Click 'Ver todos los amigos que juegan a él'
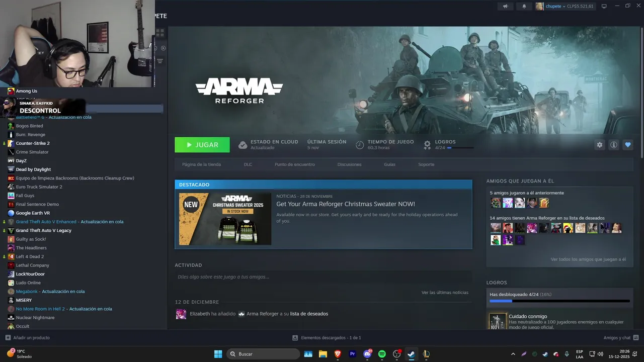The width and height of the screenshot is (644, 362). [x=588, y=259]
